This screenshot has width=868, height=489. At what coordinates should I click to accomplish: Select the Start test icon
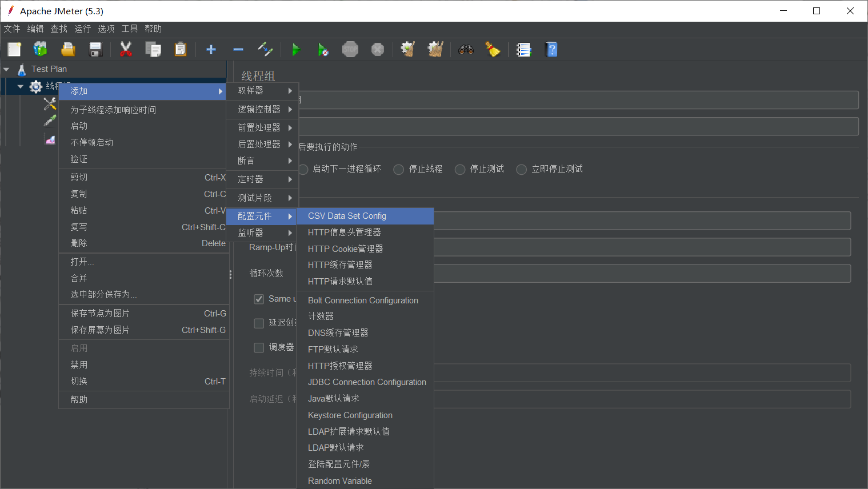point(296,49)
